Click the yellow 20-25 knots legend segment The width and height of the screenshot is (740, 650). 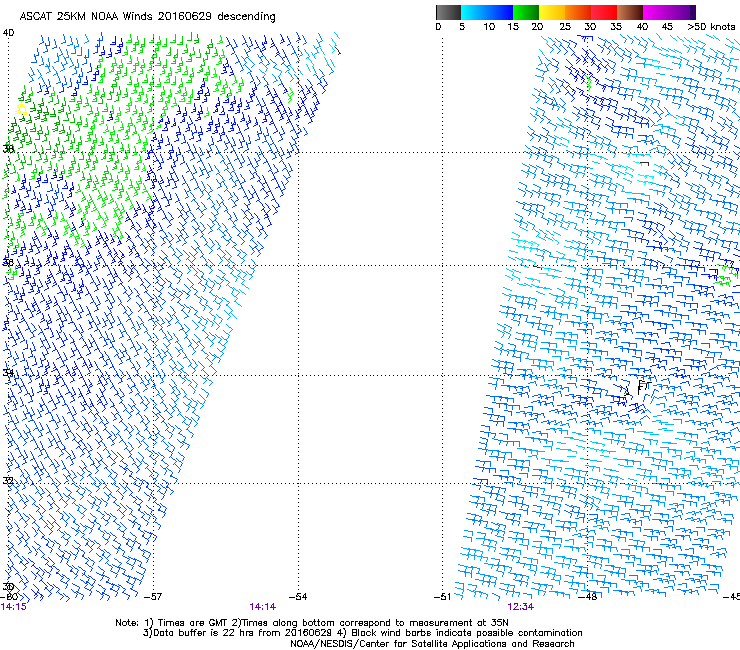(552, 12)
